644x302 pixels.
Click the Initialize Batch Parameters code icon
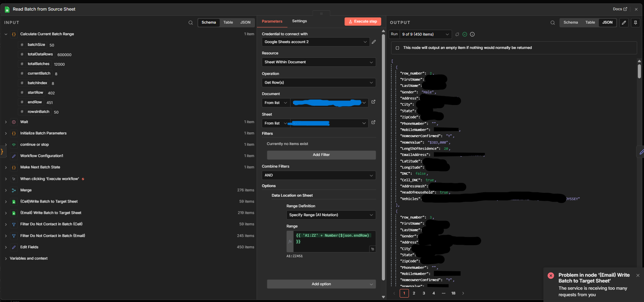click(x=14, y=133)
